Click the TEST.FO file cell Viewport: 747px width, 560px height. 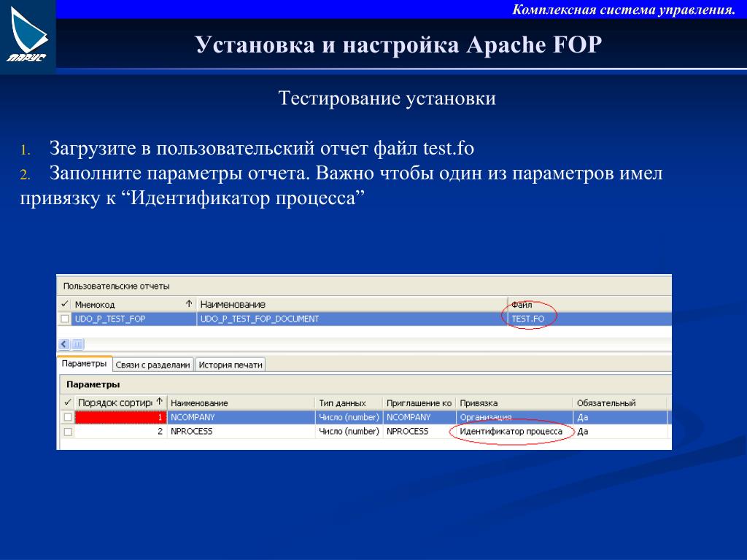pos(589,319)
